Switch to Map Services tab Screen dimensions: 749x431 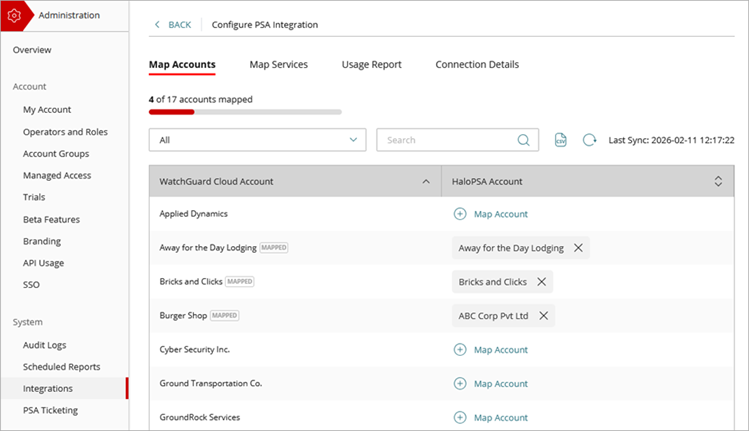pyautogui.click(x=278, y=65)
